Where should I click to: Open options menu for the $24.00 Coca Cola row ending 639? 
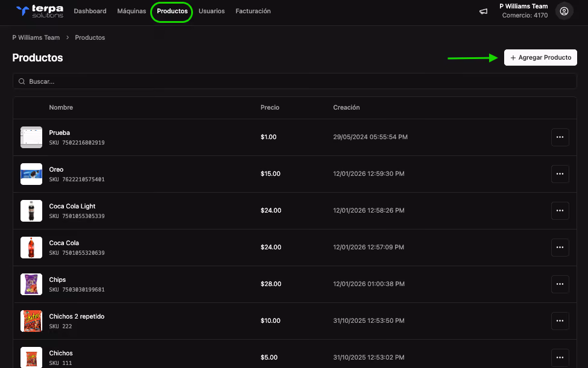(x=560, y=247)
